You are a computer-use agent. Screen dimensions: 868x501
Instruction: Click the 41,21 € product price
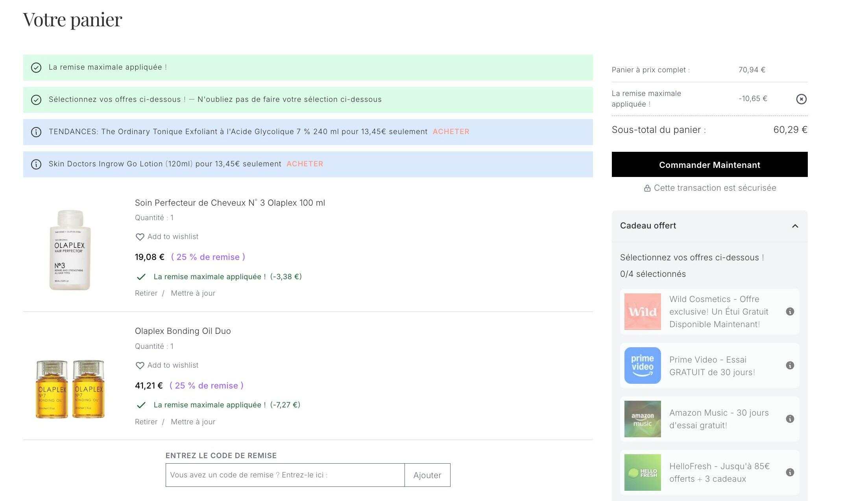(149, 386)
